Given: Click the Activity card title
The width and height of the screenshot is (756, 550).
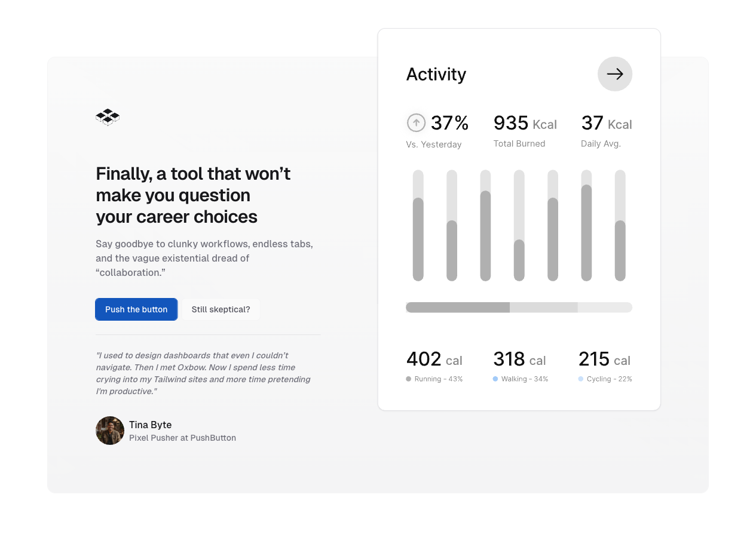Looking at the screenshot, I should pos(436,74).
